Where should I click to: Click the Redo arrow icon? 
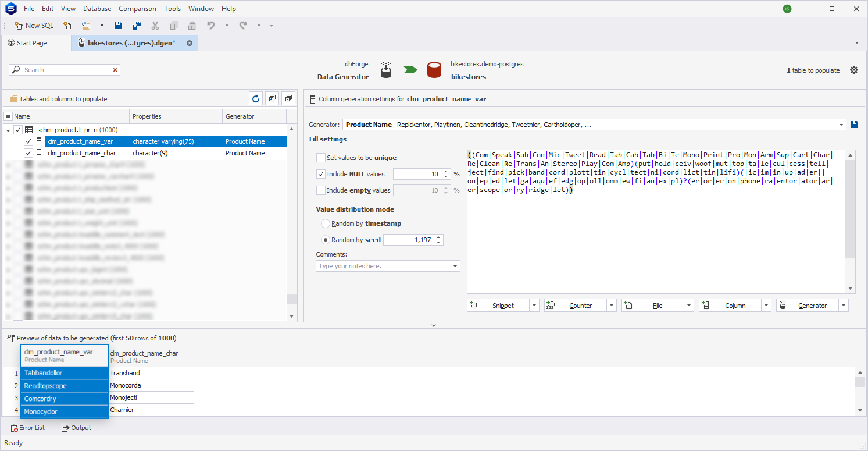[x=243, y=26]
